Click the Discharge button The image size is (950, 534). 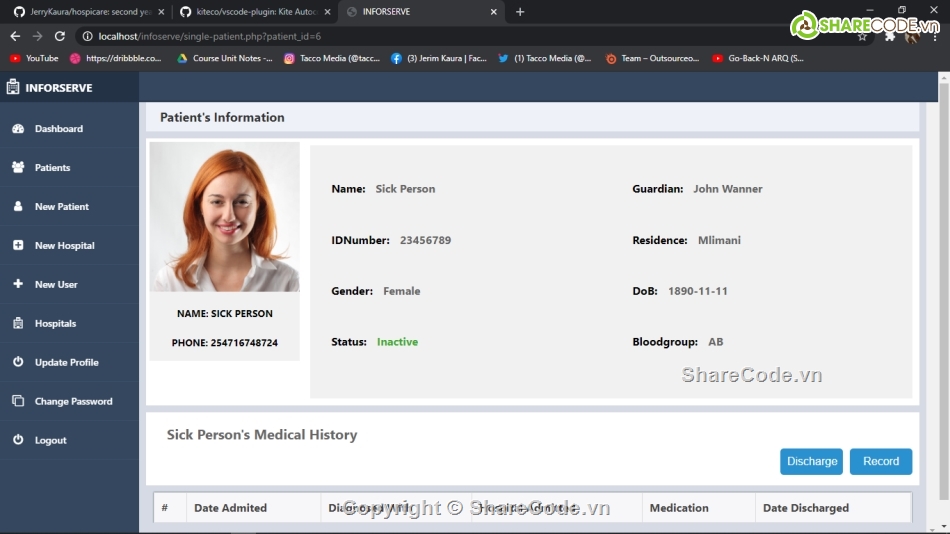(x=811, y=461)
